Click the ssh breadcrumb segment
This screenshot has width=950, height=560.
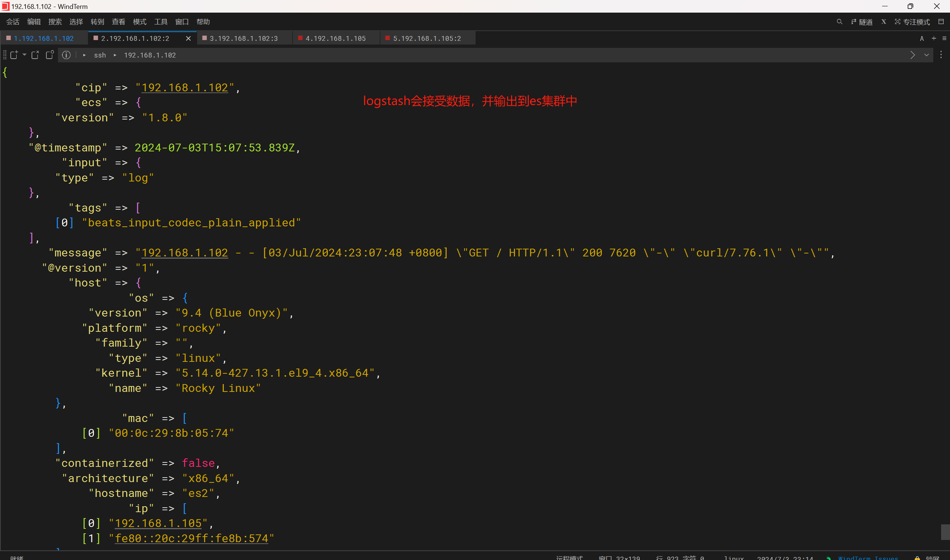coord(100,55)
